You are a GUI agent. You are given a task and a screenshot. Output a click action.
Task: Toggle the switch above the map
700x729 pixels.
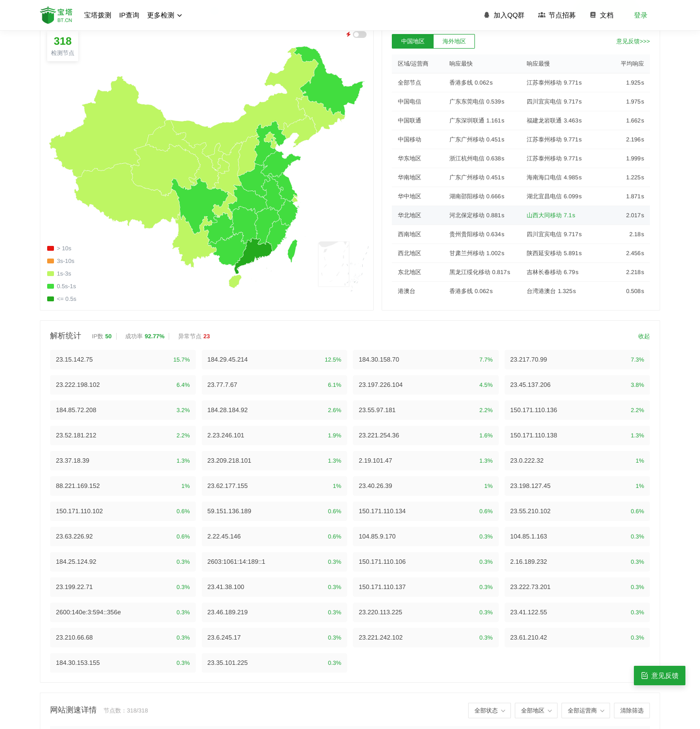360,35
